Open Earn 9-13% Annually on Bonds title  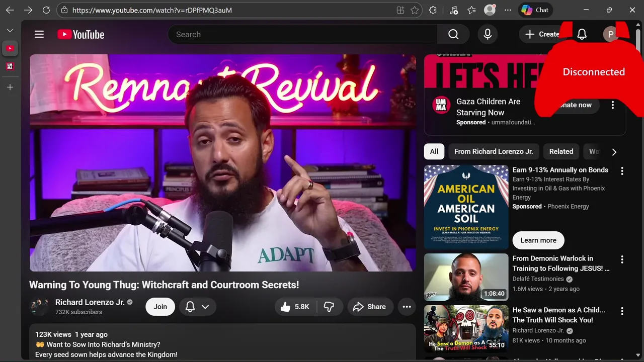click(x=560, y=170)
